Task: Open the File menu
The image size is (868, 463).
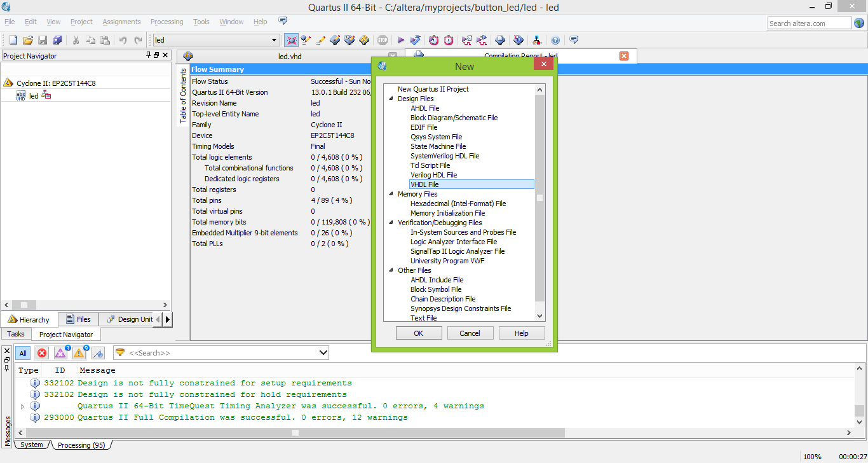Action: pos(10,22)
